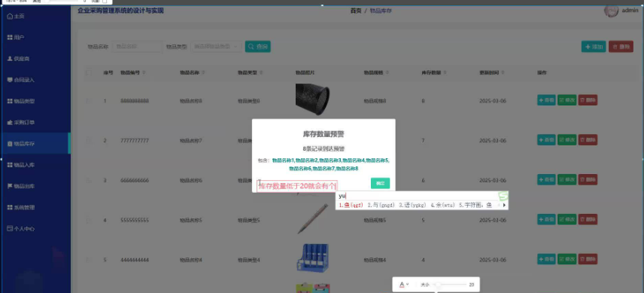Pick IME candidate 4 余
This screenshot has width=644, height=293.
(443, 205)
